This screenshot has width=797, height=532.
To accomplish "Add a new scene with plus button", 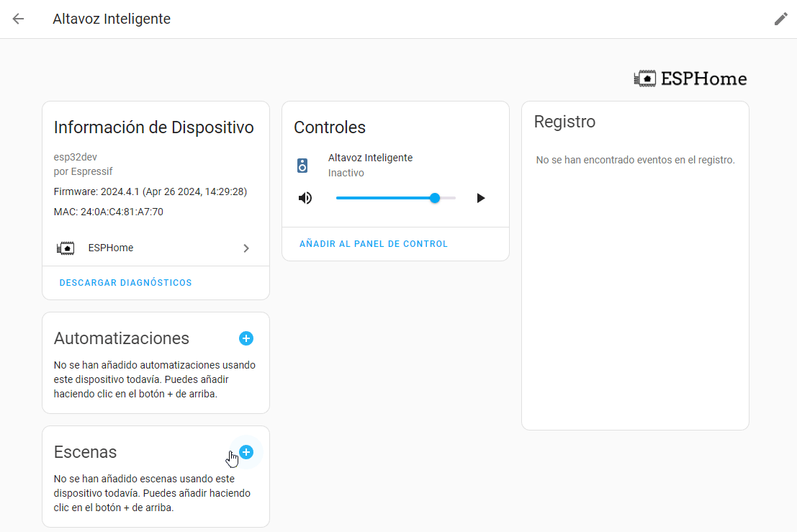I will pos(246,452).
